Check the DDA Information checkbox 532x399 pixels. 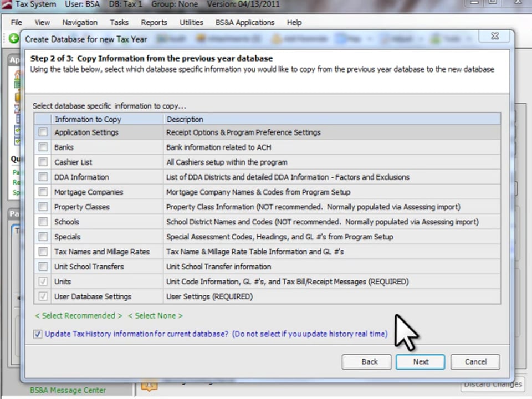[x=43, y=177]
